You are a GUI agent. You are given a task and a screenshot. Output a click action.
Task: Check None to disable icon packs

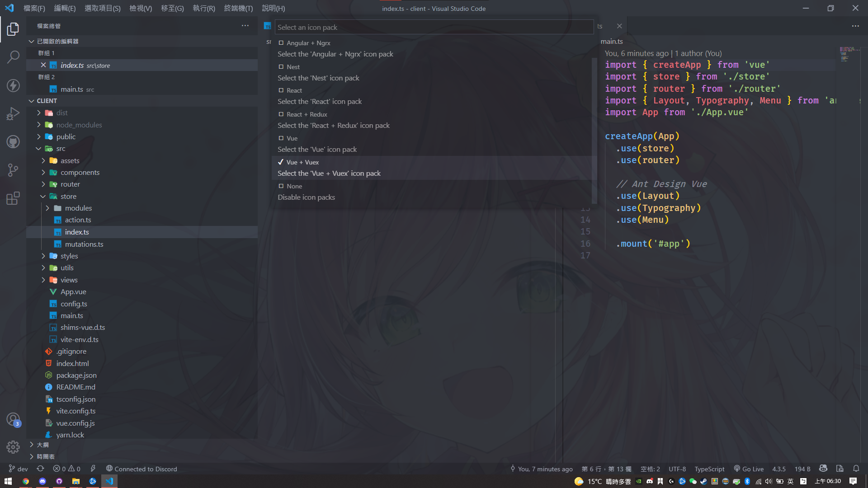(281, 186)
